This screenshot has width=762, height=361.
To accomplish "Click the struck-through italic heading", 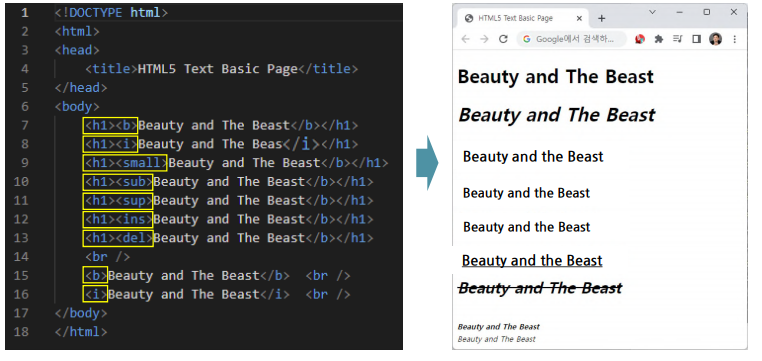I will (540, 288).
